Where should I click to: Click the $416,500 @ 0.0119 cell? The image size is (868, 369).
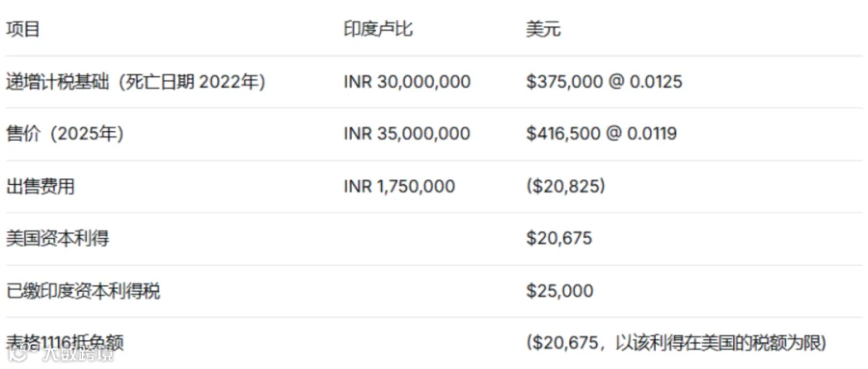(x=601, y=134)
